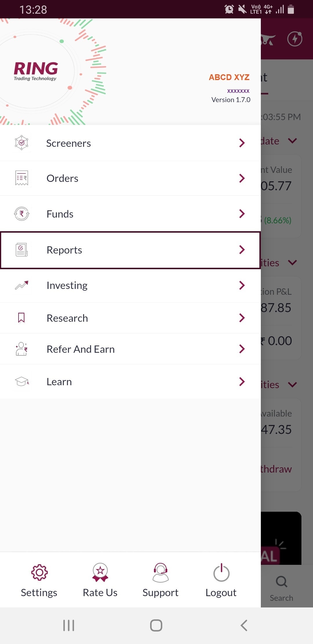
Task: Tap the Investing trend arrow icon
Action: click(x=22, y=285)
